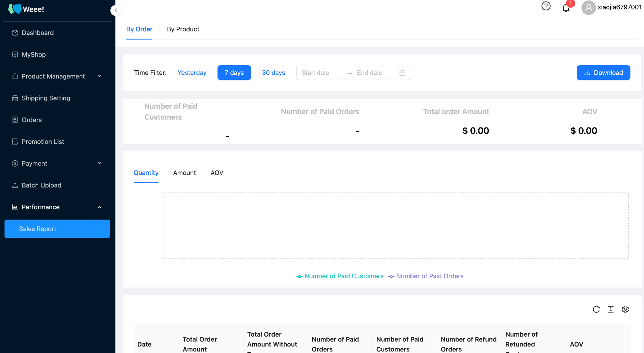Open the Orders sidebar item
This screenshot has height=353, width=644.
point(31,120)
